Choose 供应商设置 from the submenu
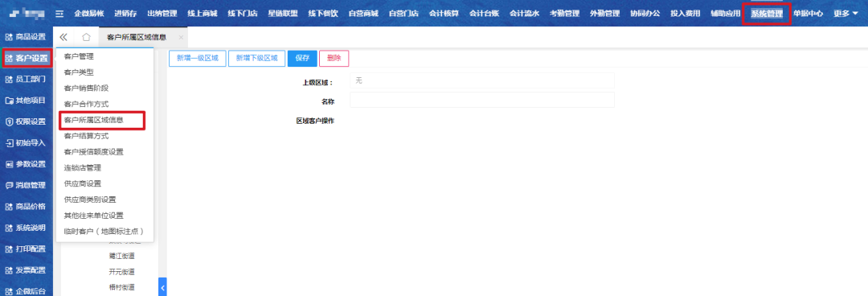Screen dimensions: 868x296 83,183
